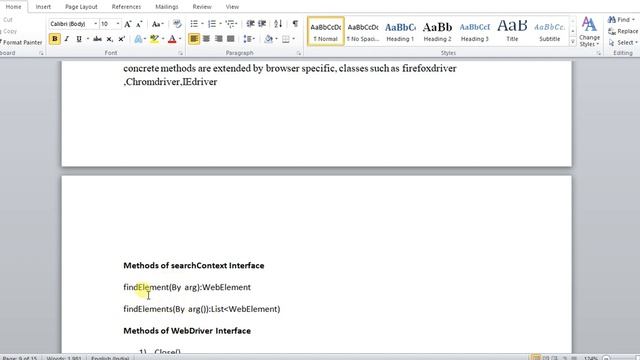Click Clear Formatting icon
Image resolution: width=640 pixels, height=360 pixels.
177,24
